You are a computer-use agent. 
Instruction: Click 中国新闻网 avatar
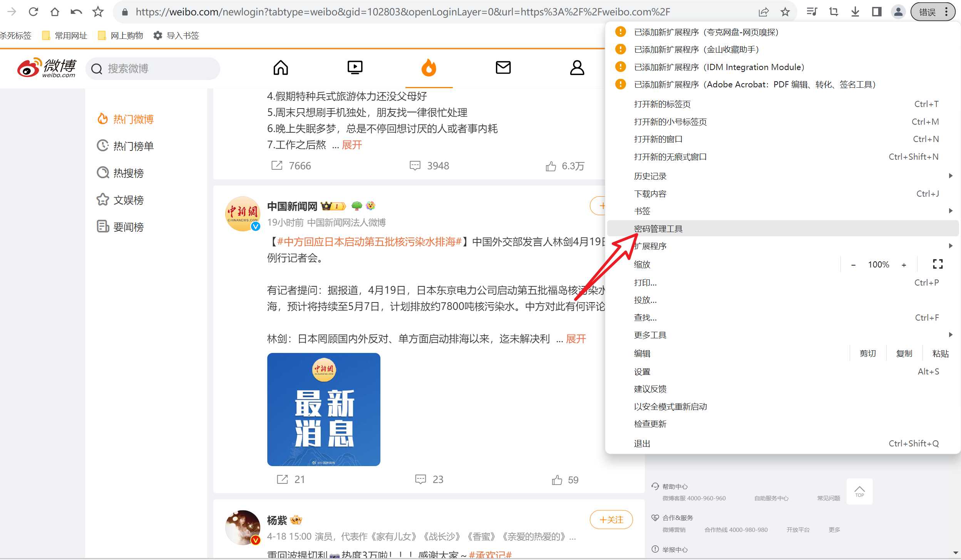point(243,214)
